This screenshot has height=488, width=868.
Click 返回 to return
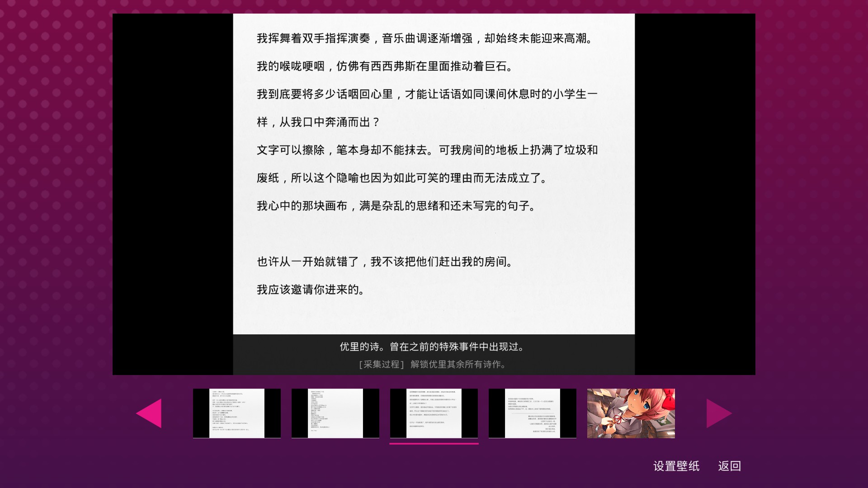729,466
